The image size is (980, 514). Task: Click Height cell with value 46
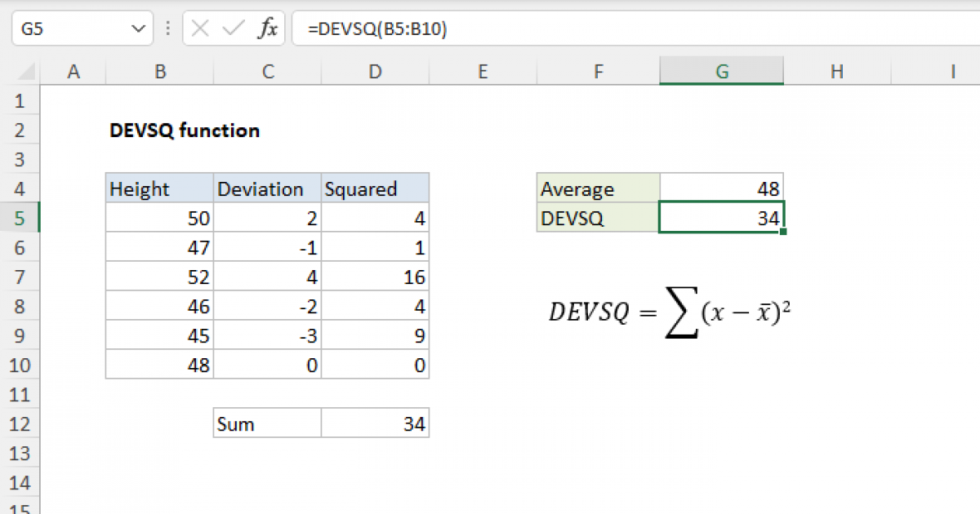pos(160,307)
